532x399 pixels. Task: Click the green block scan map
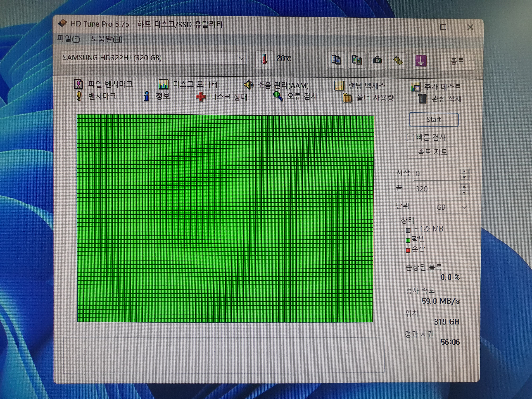point(225,218)
